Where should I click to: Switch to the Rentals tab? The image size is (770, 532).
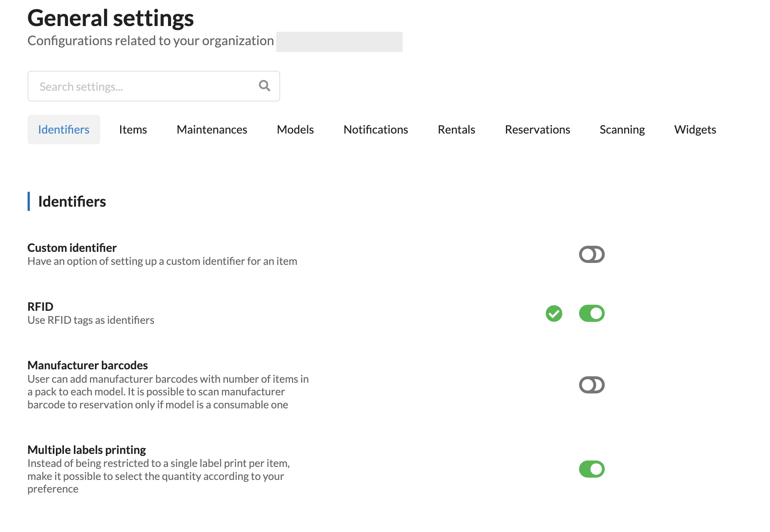[x=457, y=130]
